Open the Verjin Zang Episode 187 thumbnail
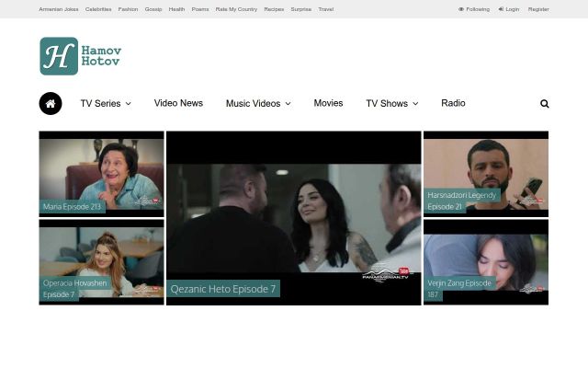 [486, 262]
